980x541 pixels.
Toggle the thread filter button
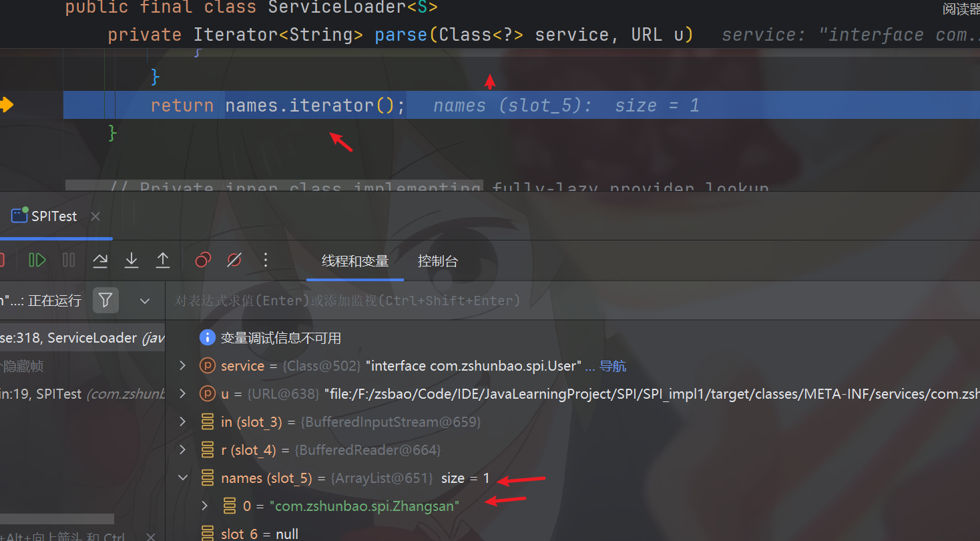(x=105, y=301)
